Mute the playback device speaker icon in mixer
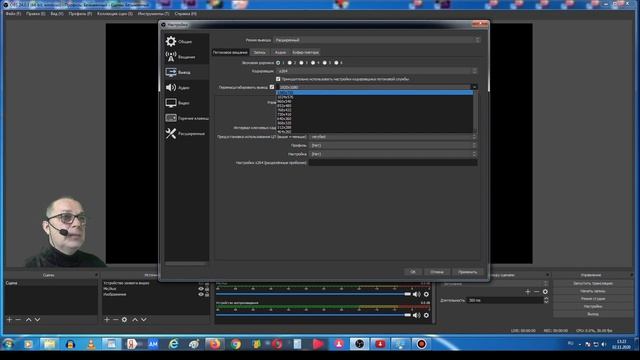Screen dimensions: 640x360 pyautogui.click(x=416, y=315)
